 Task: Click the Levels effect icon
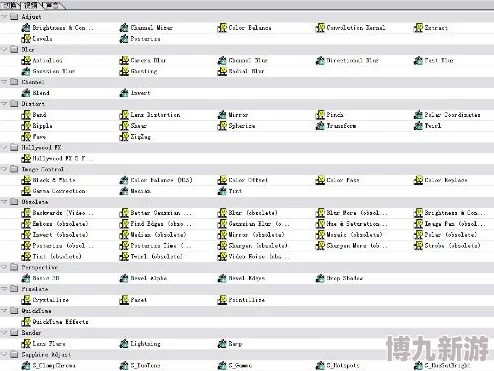(x=26, y=39)
